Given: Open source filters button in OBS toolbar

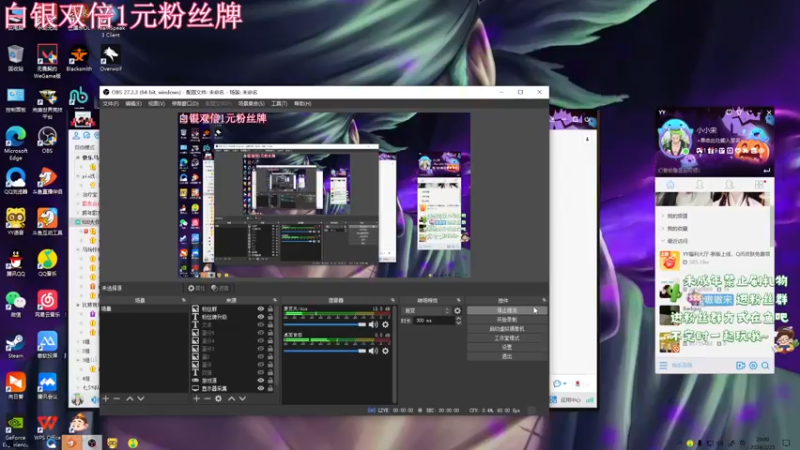Looking at the screenshot, I should (x=220, y=288).
